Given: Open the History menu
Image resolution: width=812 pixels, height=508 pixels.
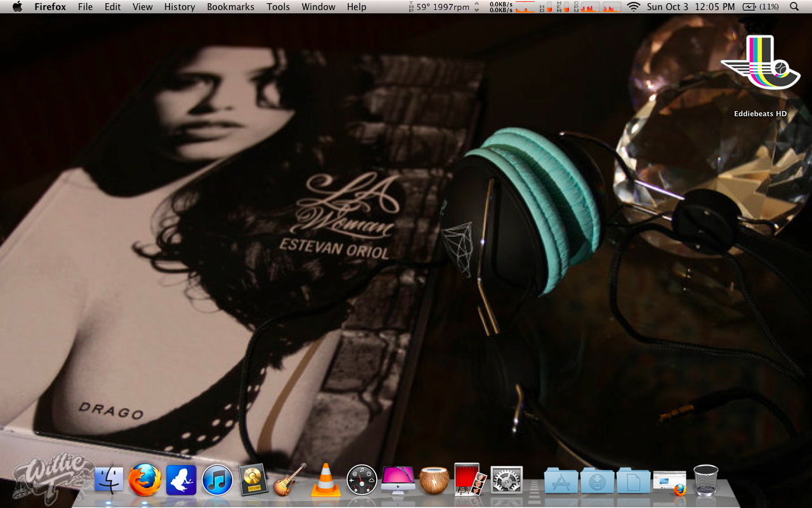Looking at the screenshot, I should [180, 7].
